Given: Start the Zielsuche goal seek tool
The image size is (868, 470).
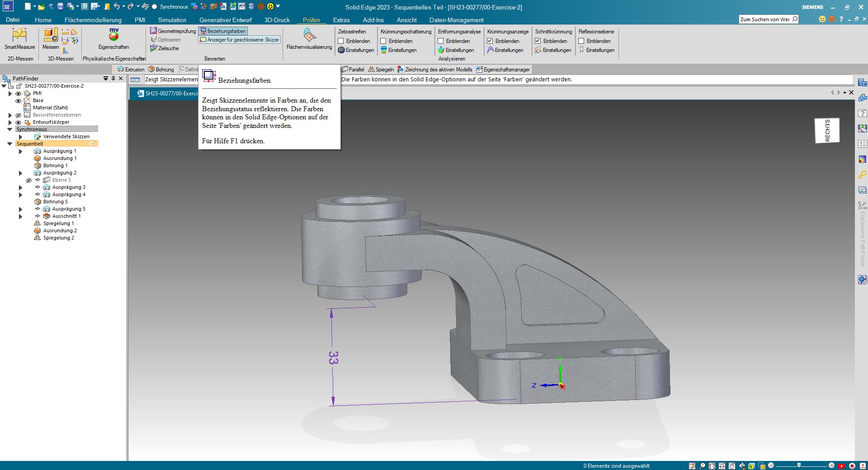Looking at the screenshot, I should pyautogui.click(x=165, y=48).
